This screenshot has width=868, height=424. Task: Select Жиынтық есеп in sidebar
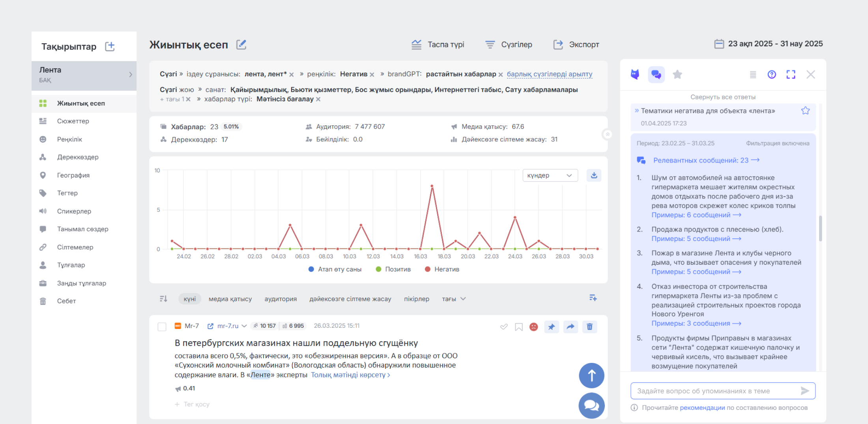[84, 103]
